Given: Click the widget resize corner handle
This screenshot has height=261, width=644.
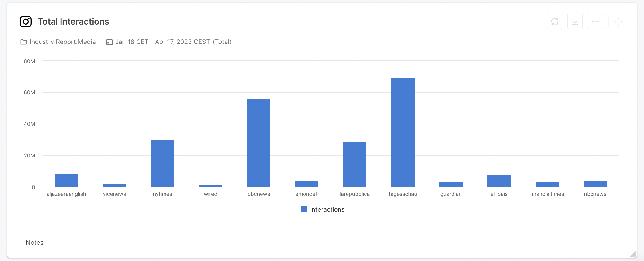Looking at the screenshot, I should [633, 254].
